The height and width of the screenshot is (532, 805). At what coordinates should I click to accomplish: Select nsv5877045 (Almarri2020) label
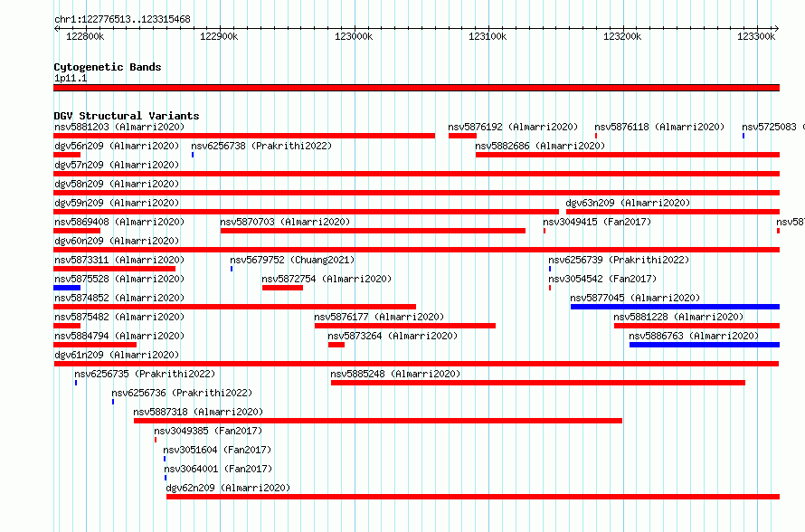tap(635, 298)
